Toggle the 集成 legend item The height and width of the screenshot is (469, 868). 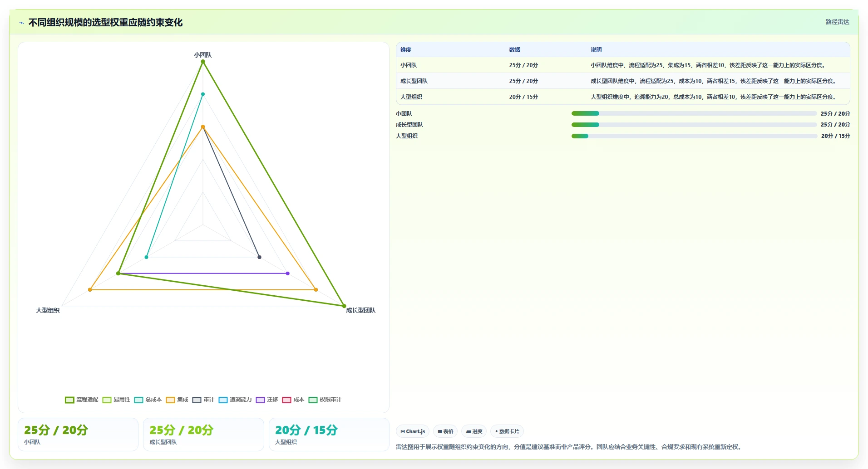pyautogui.click(x=177, y=400)
